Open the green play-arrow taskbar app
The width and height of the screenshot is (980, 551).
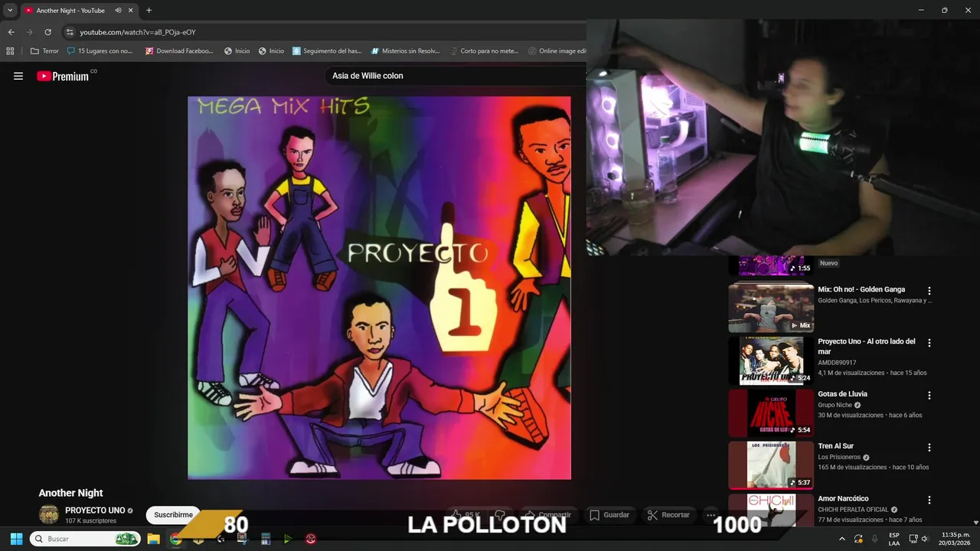[288, 539]
